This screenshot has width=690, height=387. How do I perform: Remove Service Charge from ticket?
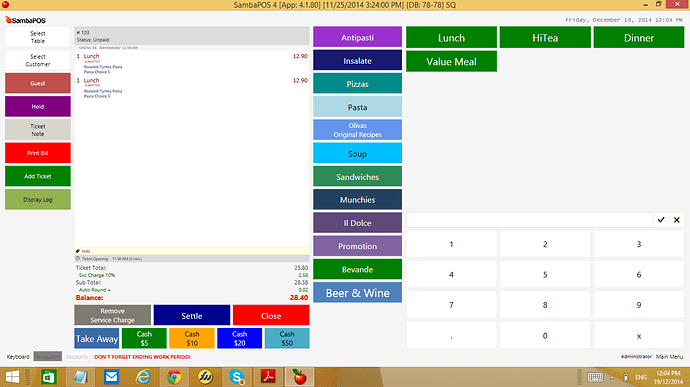pyautogui.click(x=113, y=316)
